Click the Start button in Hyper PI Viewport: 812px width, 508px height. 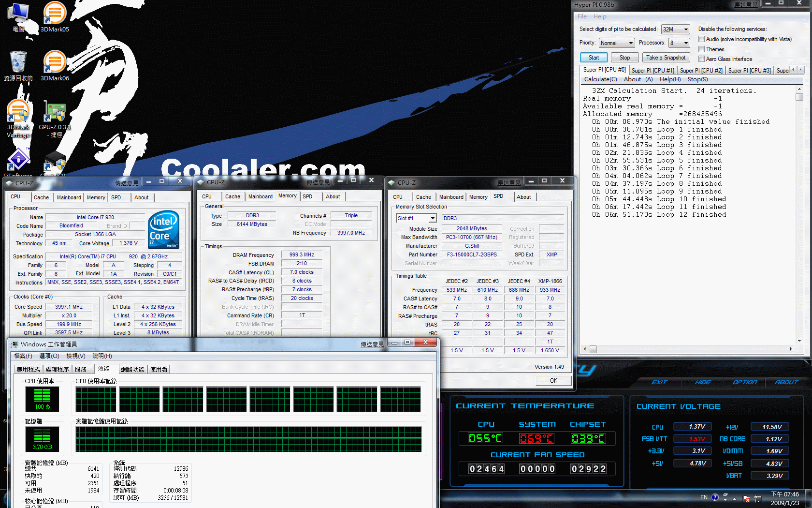(594, 58)
